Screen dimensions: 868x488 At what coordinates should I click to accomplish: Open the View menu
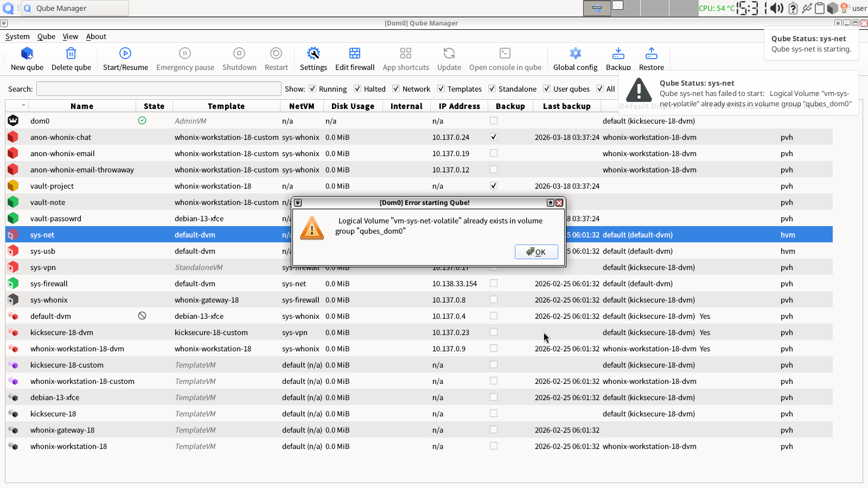pyautogui.click(x=71, y=37)
